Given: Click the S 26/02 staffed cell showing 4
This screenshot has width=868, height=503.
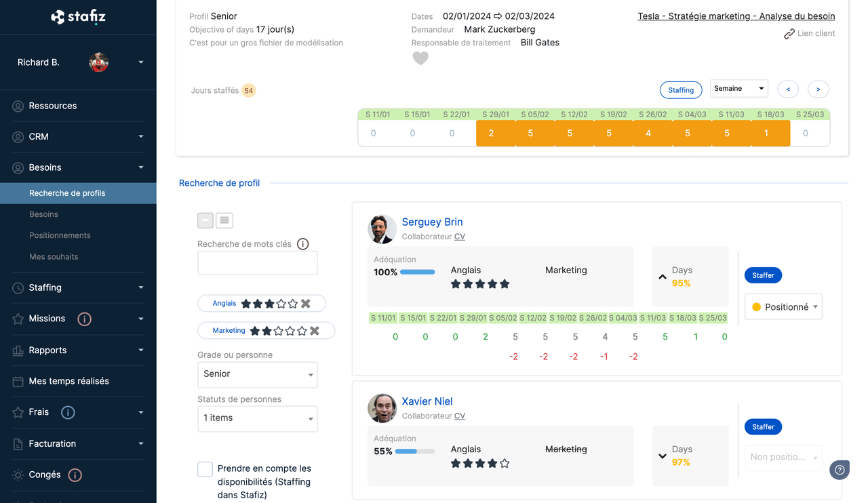Looking at the screenshot, I should coord(648,134).
